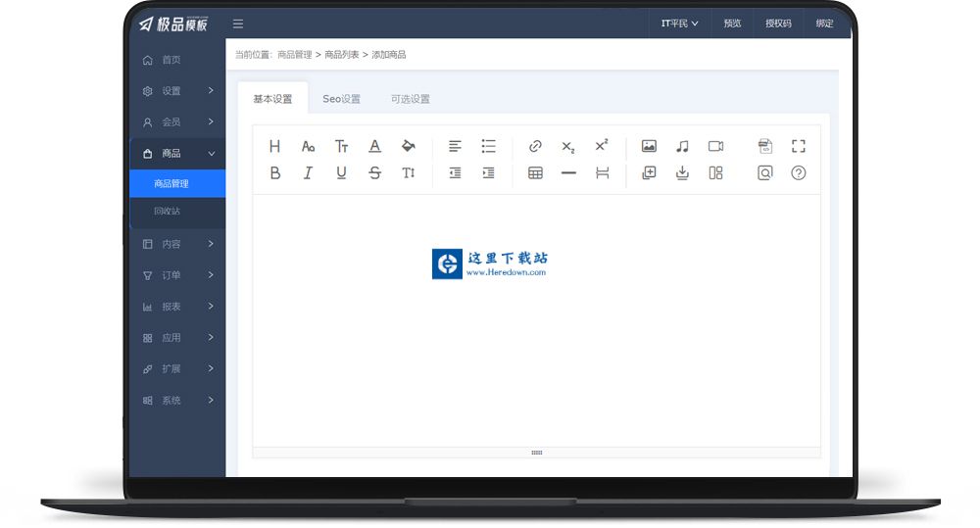Toggle the sidebar with hamburger icon
This screenshot has height=528, width=980.
[x=238, y=24]
